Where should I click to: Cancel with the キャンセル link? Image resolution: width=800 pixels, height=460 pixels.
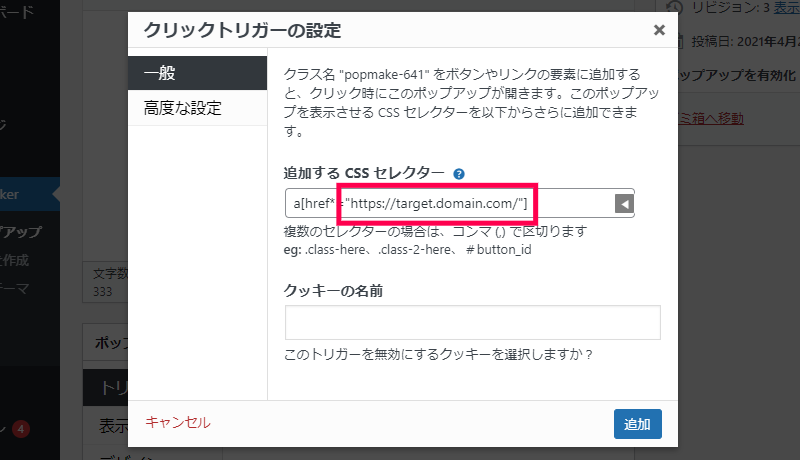[x=178, y=422]
